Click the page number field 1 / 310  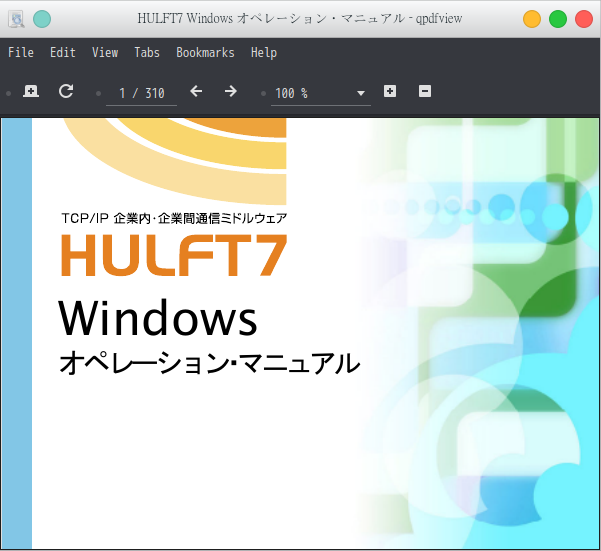pos(141,93)
